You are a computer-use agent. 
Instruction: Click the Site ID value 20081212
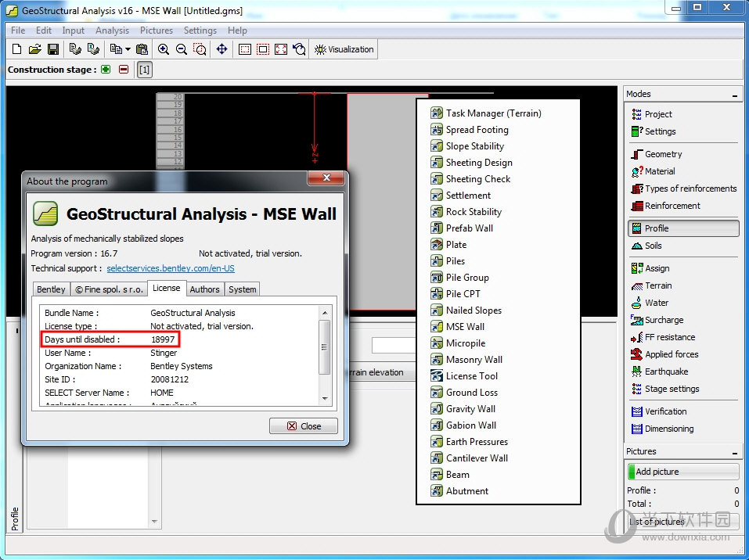click(x=170, y=379)
